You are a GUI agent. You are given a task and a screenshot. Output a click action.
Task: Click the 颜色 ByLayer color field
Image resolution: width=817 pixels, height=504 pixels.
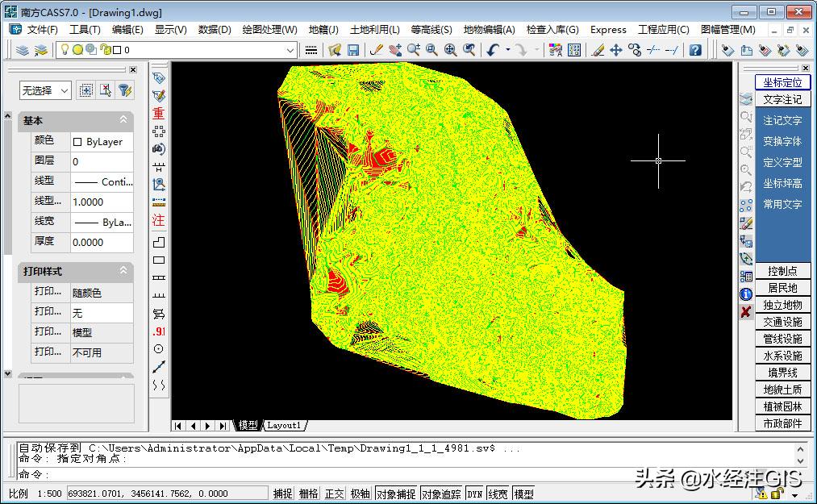coord(102,141)
